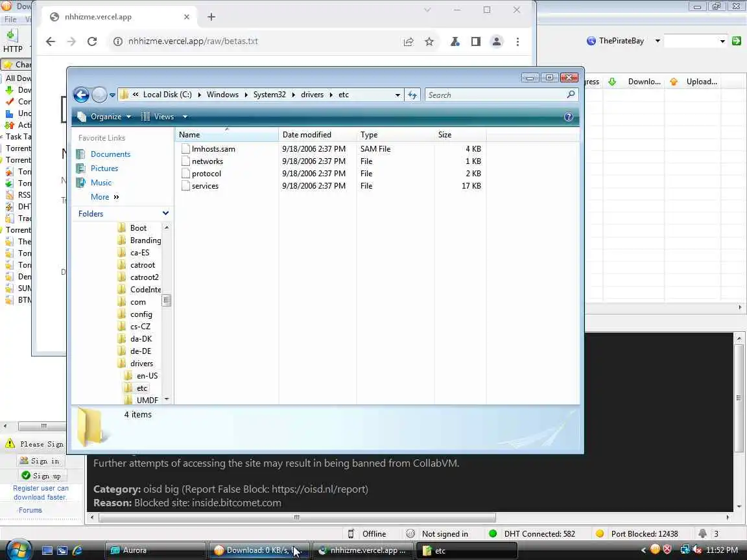The width and height of the screenshot is (747, 560).
Task: Show hidden tray icons arrow
Action: tap(643, 550)
